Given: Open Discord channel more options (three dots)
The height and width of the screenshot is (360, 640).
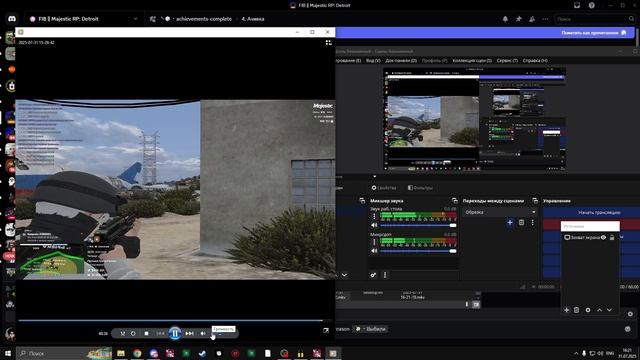Looking at the screenshot, I should point(545,19).
